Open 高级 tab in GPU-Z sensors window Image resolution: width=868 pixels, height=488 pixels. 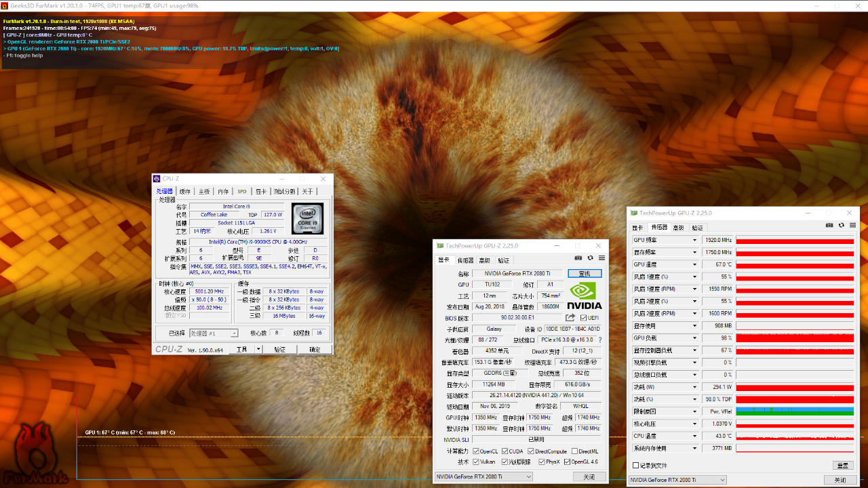point(678,228)
